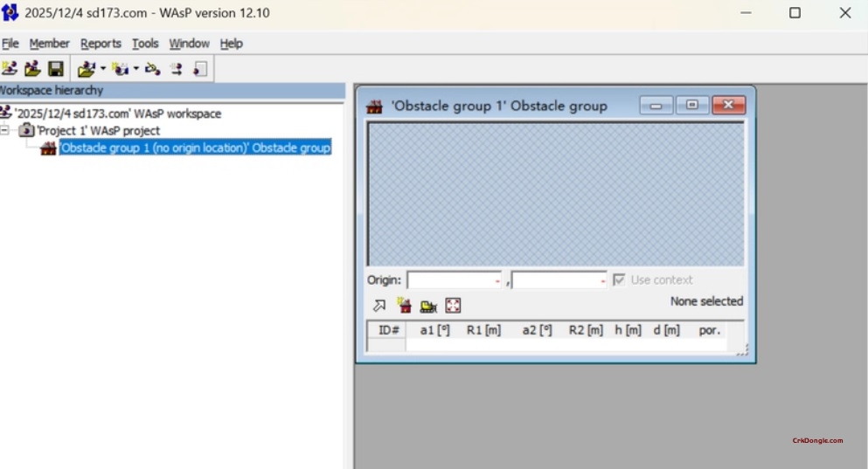Select 'Obstacle group 1 (no origin location)' tree item
Viewport: 868px width, 469px height.
pyautogui.click(x=195, y=148)
